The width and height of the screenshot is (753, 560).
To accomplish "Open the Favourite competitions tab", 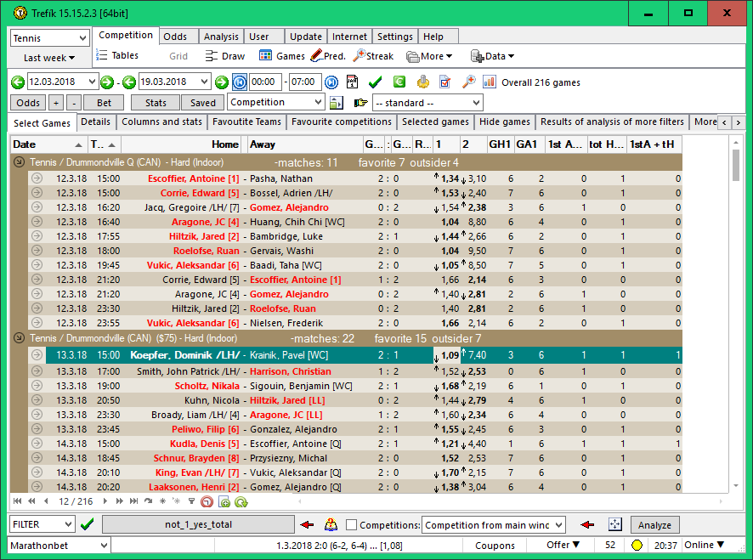I will (341, 122).
